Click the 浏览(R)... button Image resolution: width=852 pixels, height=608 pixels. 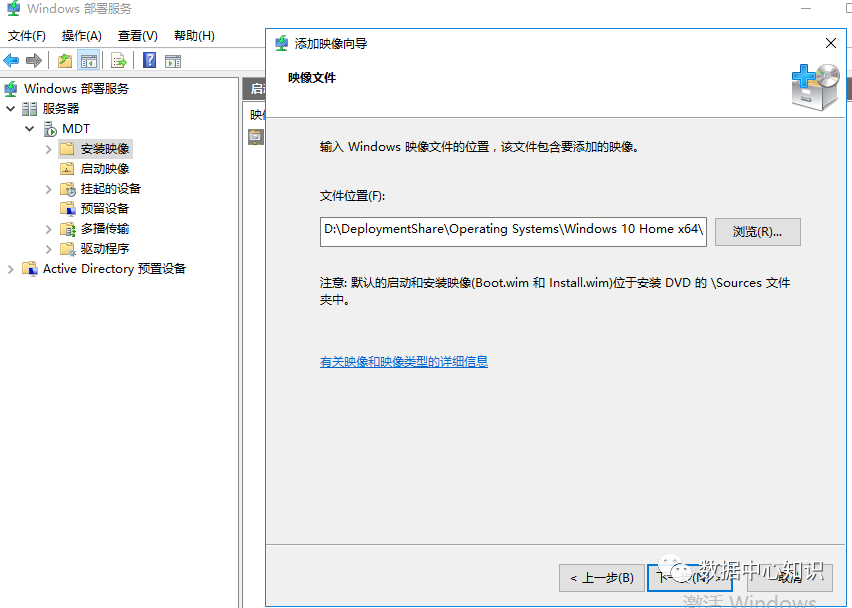pyautogui.click(x=757, y=232)
